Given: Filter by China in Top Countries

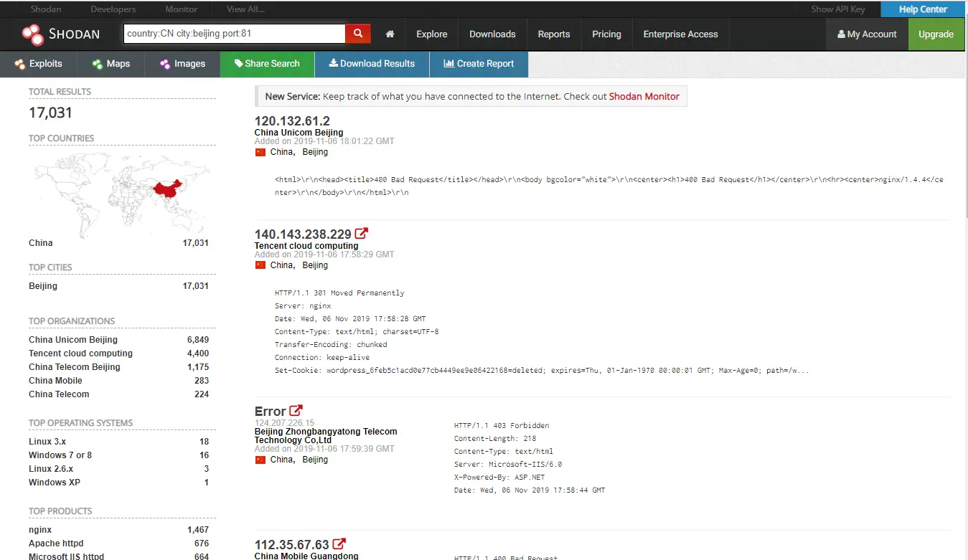Looking at the screenshot, I should (x=41, y=243).
